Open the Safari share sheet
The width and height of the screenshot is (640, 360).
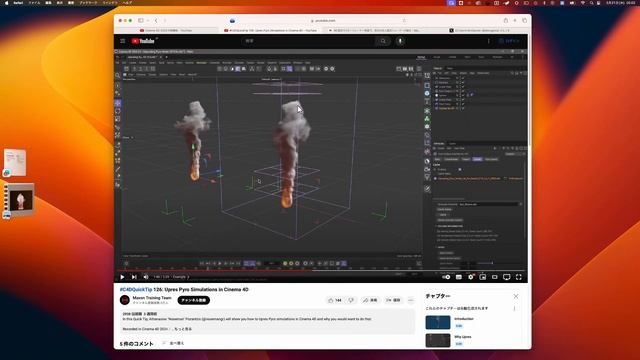(506, 20)
